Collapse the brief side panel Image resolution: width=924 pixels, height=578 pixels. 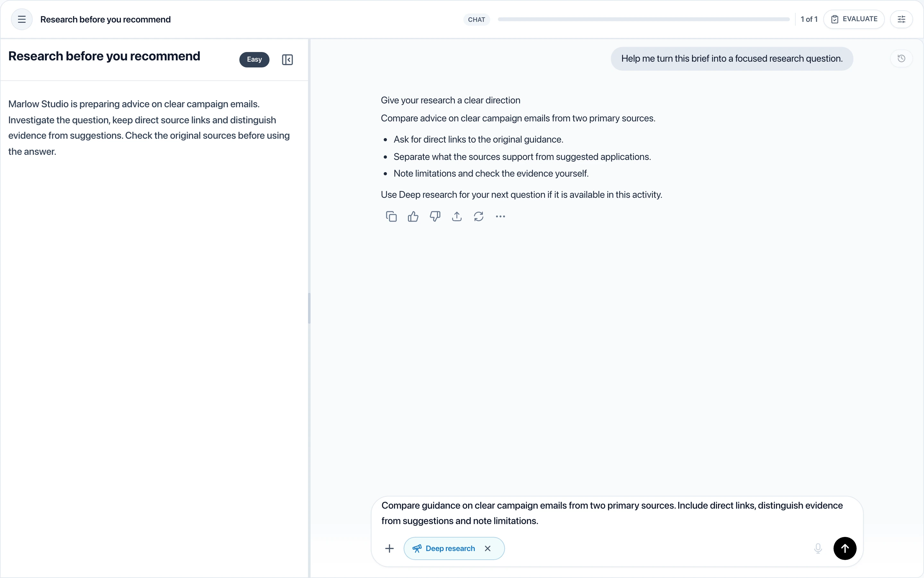click(x=287, y=60)
